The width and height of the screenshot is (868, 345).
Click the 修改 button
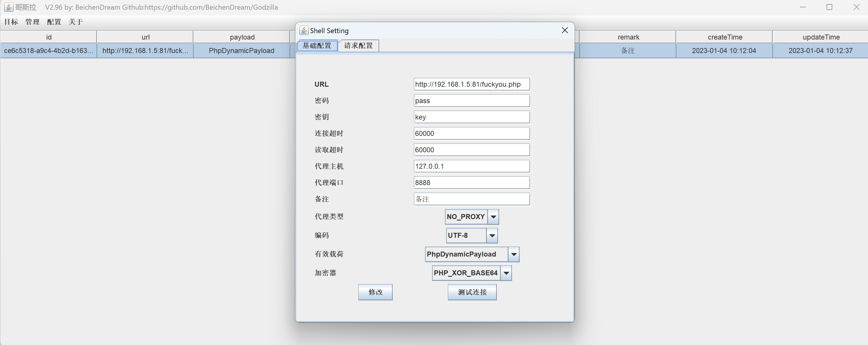click(x=375, y=292)
